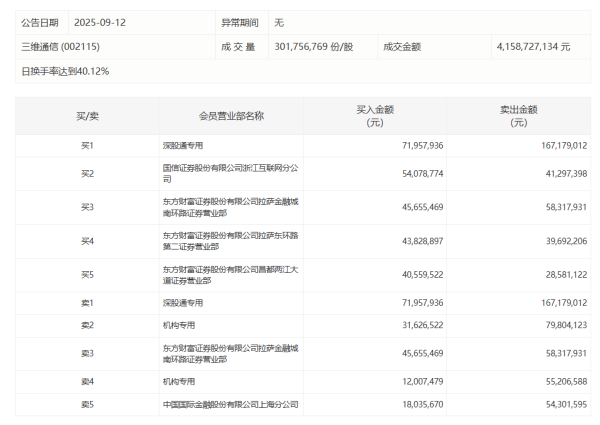Viewport: 600px width, 425px height.
Task: Click the 买入金额 (元) column header
Action: point(375,116)
